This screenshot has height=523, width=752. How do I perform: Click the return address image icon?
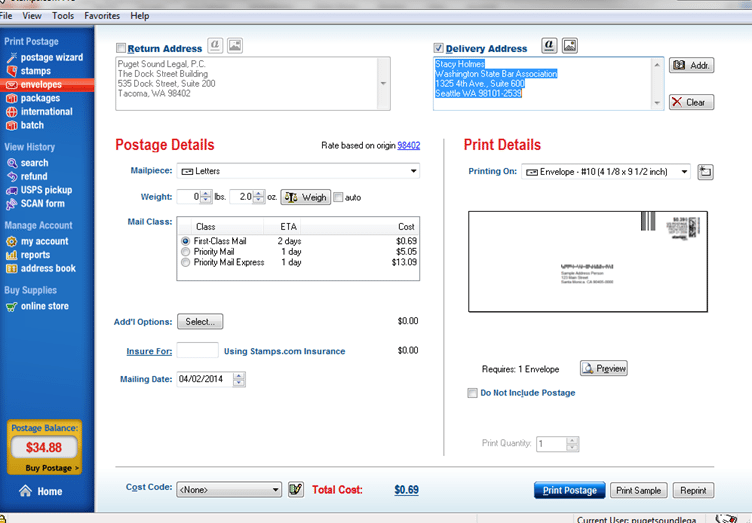pos(235,46)
